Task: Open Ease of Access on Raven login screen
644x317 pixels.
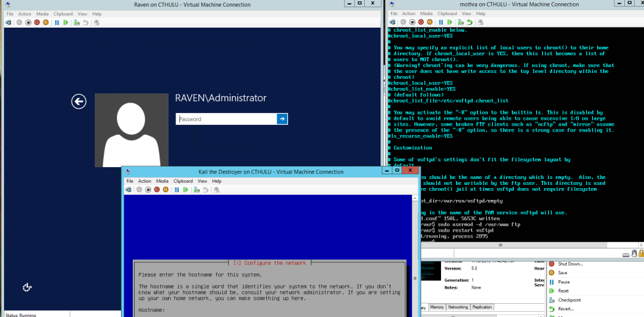Action: tap(27, 287)
